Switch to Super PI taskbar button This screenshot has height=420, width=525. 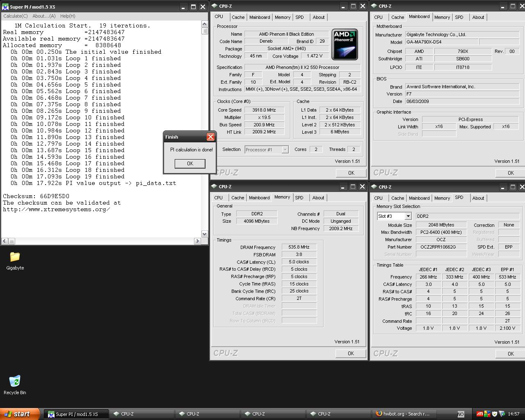click(77, 414)
